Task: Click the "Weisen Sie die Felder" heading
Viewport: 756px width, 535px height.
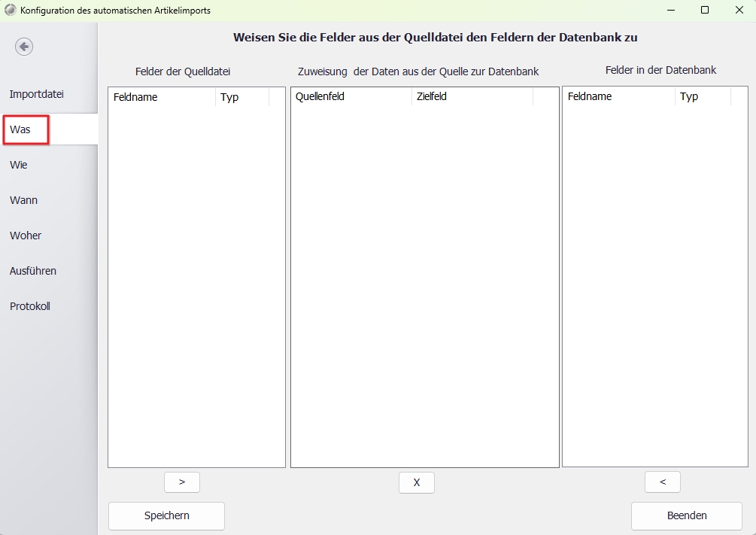Action: pyautogui.click(x=436, y=38)
